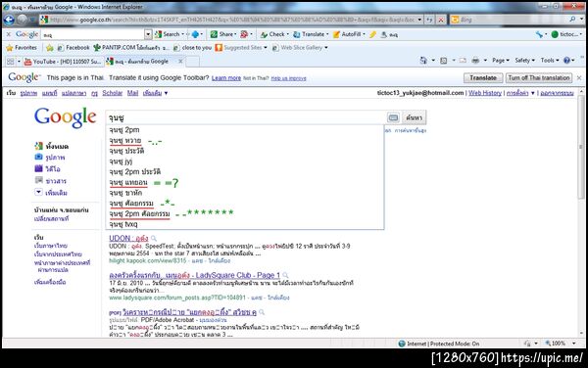Screen dimensions: 588x368
Task: Click the browser Back arrow button
Action: pyautogui.click(x=9, y=20)
